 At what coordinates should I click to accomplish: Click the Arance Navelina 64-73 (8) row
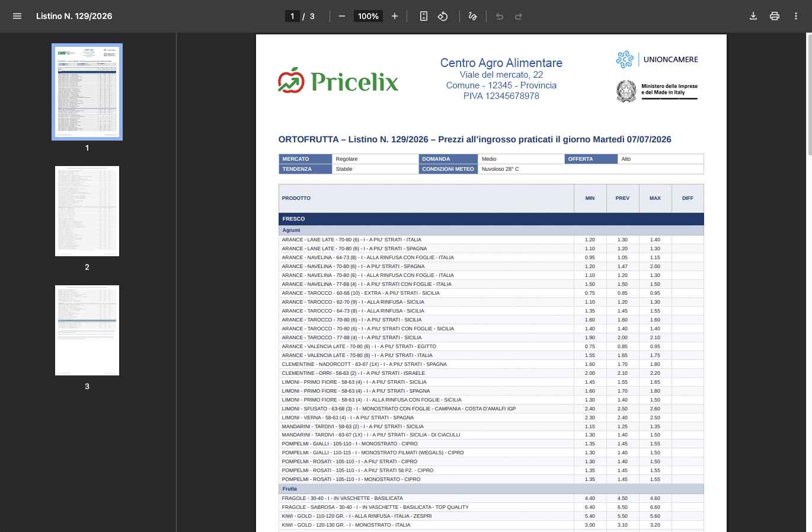pyautogui.click(x=491, y=257)
